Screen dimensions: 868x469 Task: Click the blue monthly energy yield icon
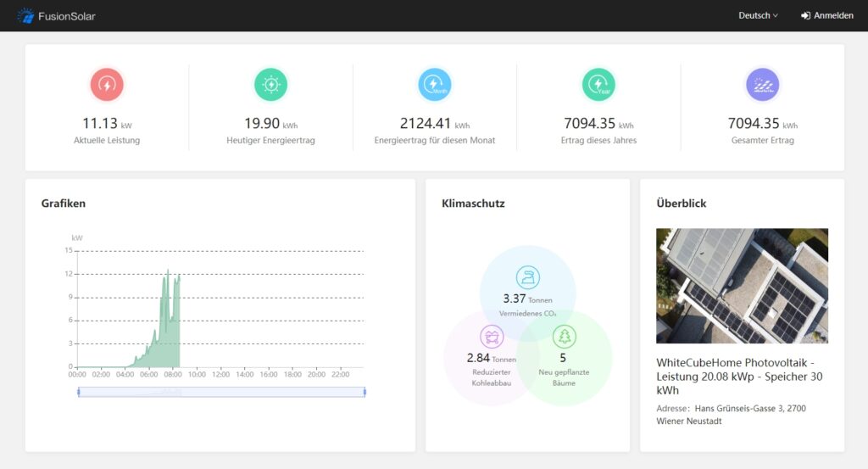(x=435, y=84)
